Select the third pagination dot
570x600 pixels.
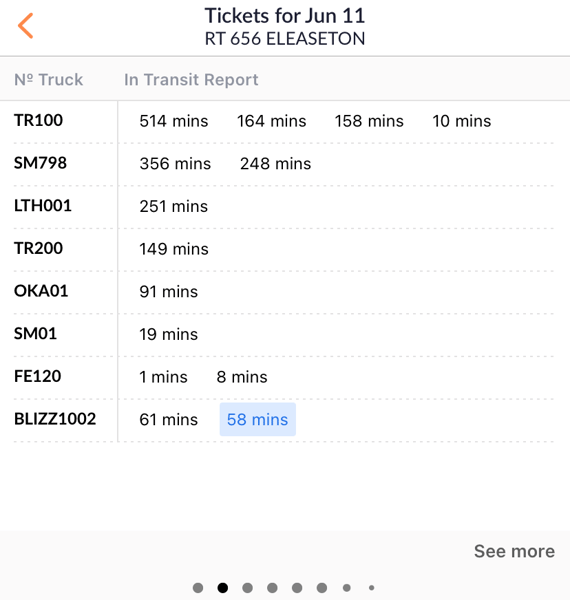coord(248,588)
